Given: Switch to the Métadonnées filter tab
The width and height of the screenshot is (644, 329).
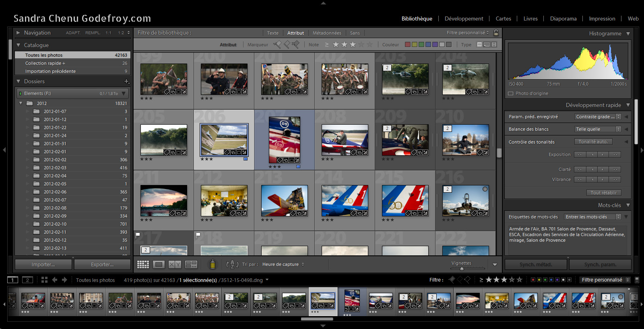Looking at the screenshot, I should tap(327, 33).
